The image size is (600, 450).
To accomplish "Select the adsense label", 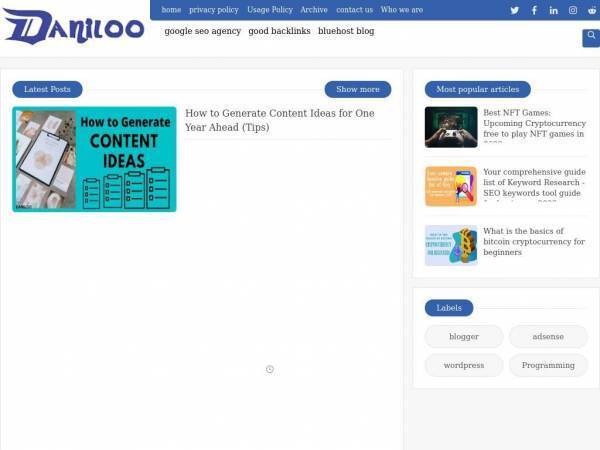I will [548, 336].
